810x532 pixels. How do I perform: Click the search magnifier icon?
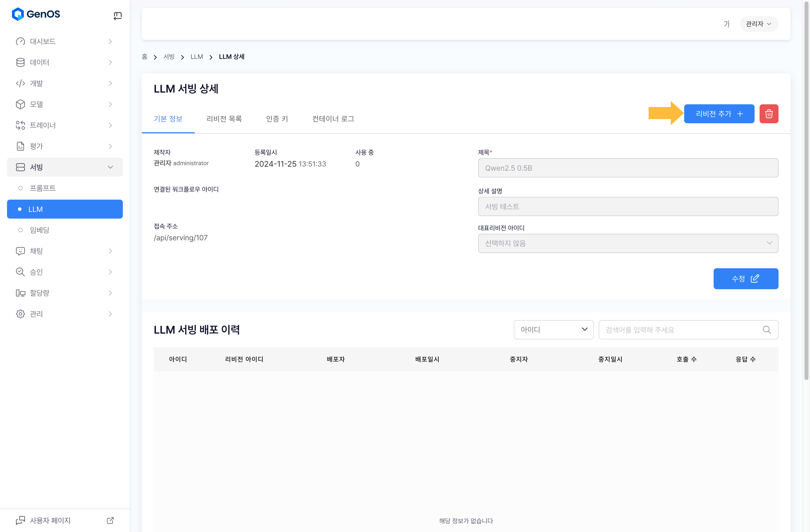tap(767, 330)
